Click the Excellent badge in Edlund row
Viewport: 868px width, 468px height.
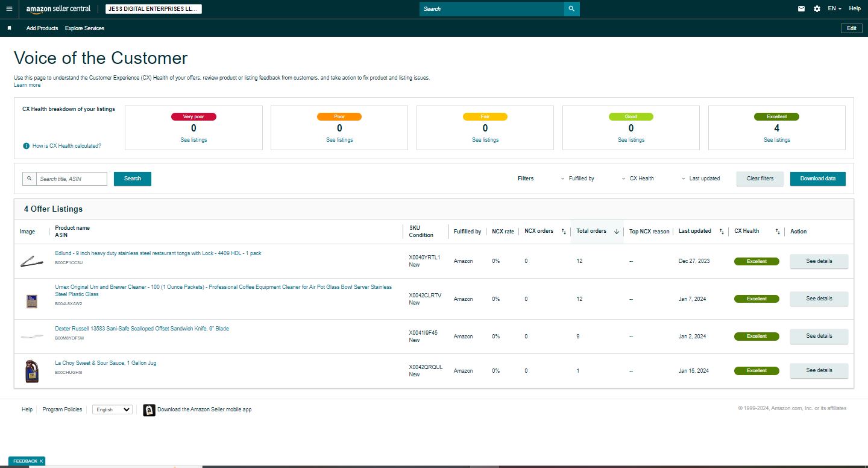pyautogui.click(x=756, y=261)
